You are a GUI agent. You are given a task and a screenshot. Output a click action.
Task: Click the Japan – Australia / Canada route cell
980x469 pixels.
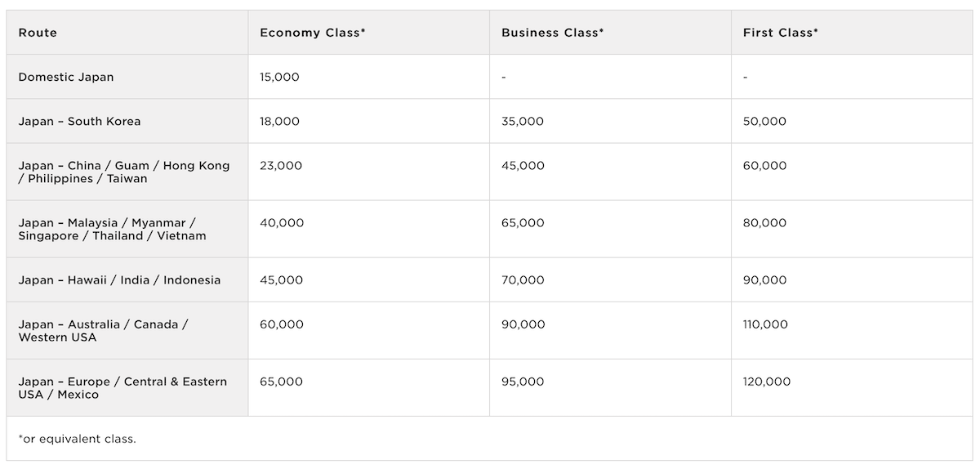103,330
